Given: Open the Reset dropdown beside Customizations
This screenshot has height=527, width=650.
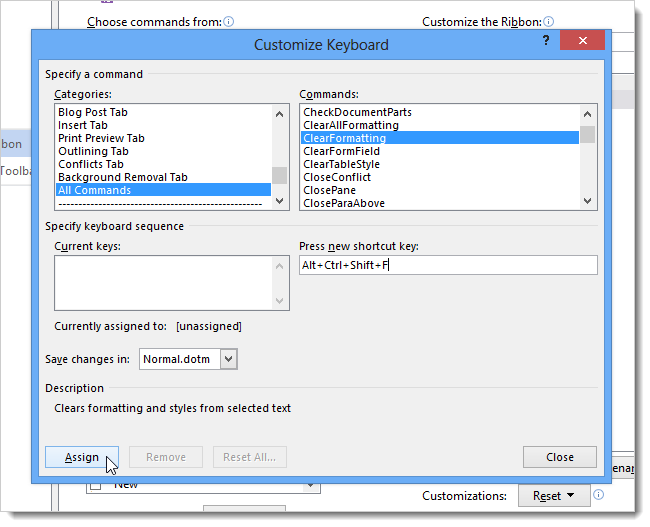Looking at the screenshot, I should click(x=554, y=495).
